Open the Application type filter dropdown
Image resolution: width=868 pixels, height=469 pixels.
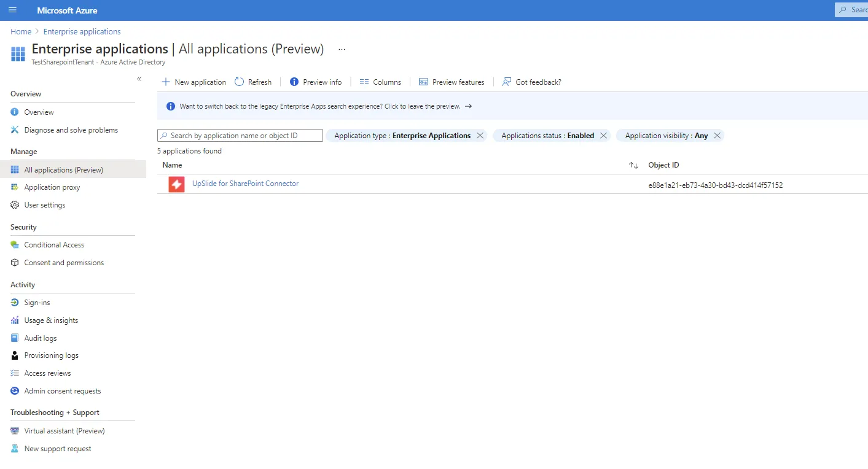pyautogui.click(x=402, y=136)
